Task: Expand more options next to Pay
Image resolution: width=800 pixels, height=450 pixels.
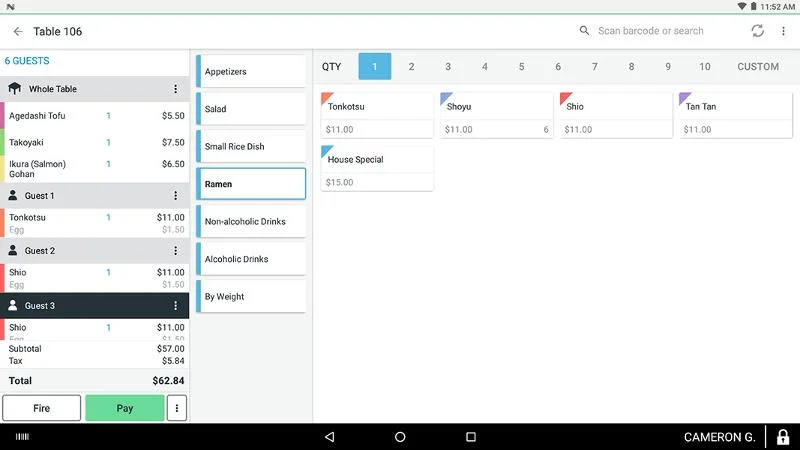Action: click(x=177, y=408)
